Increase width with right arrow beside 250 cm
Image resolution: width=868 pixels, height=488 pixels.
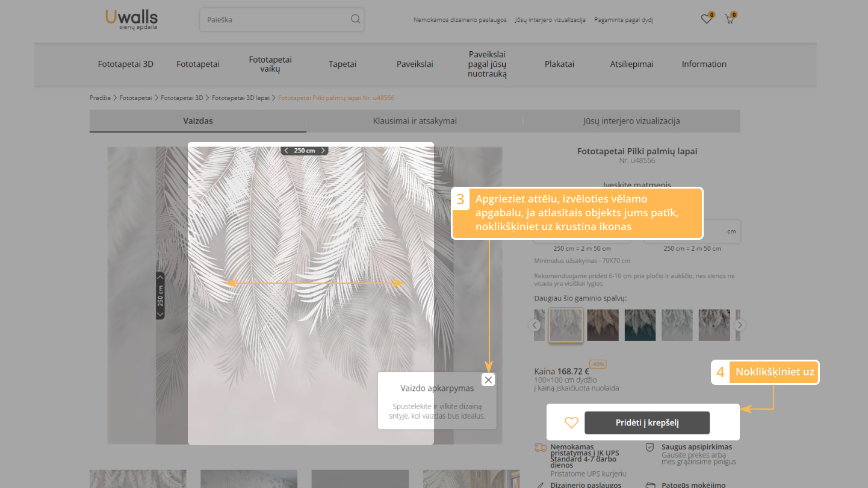click(323, 151)
